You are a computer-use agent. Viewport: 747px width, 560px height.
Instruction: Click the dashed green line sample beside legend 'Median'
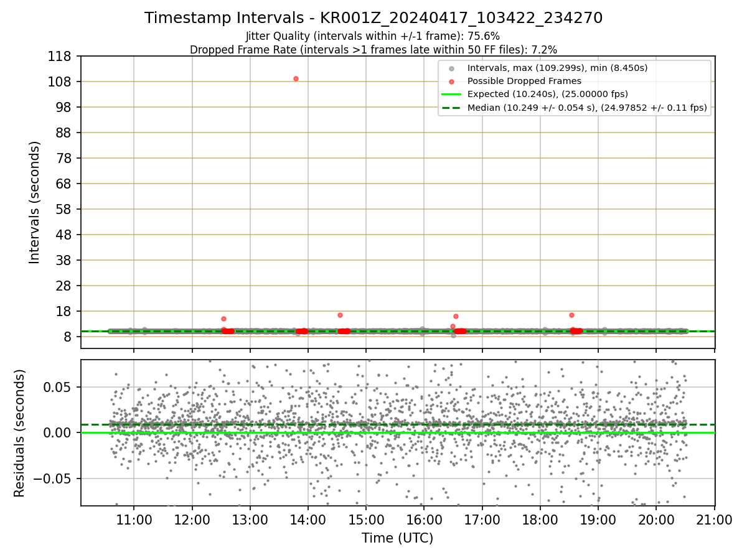451,108
